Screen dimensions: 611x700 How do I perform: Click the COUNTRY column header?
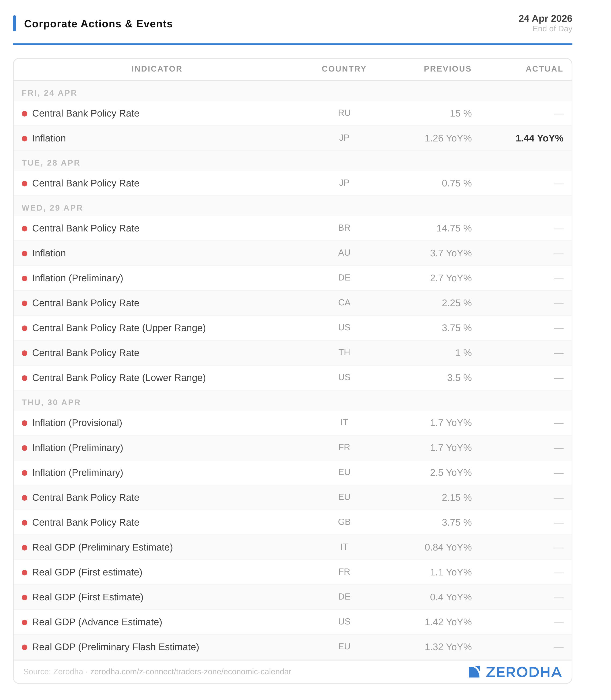[344, 69]
